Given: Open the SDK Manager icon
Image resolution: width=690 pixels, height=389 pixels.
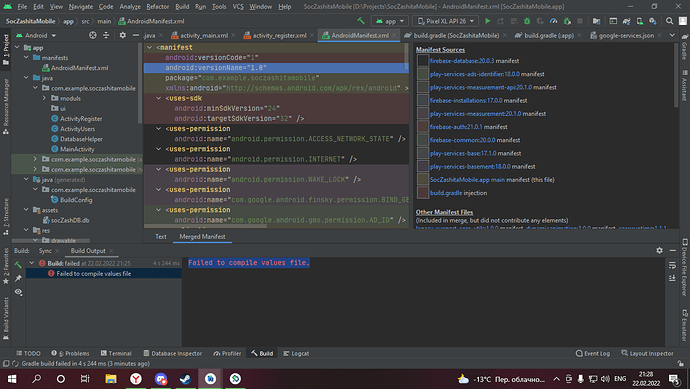Looking at the screenshot, I should coord(653,21).
